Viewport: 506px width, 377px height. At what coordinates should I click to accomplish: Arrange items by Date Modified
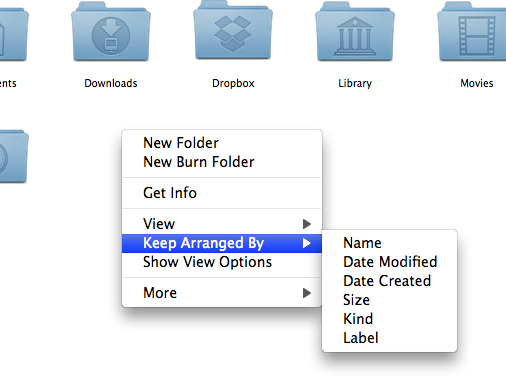point(389,262)
